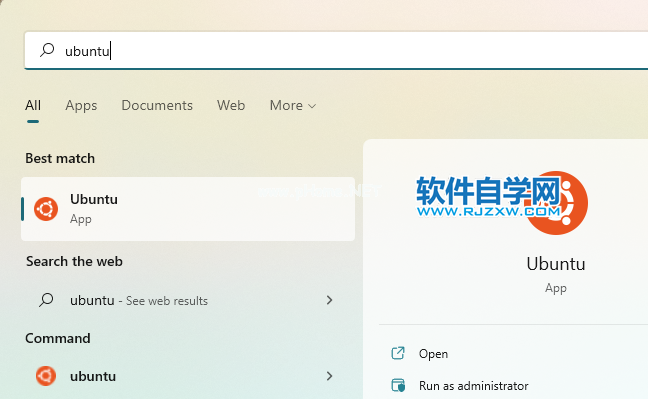Click the Run as administrator shield icon
Image resolution: width=648 pixels, height=399 pixels.
pos(398,385)
